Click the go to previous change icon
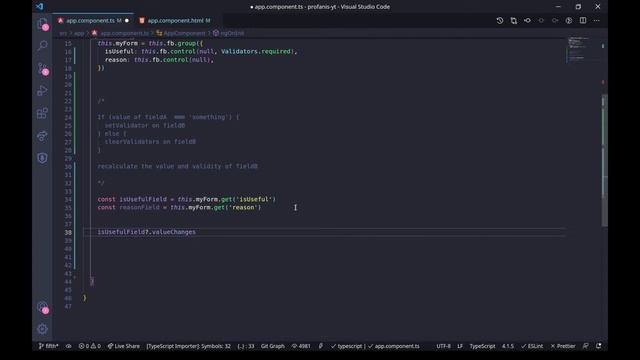Image resolution: width=640 pixels, height=360 pixels. pyautogui.click(x=527, y=20)
